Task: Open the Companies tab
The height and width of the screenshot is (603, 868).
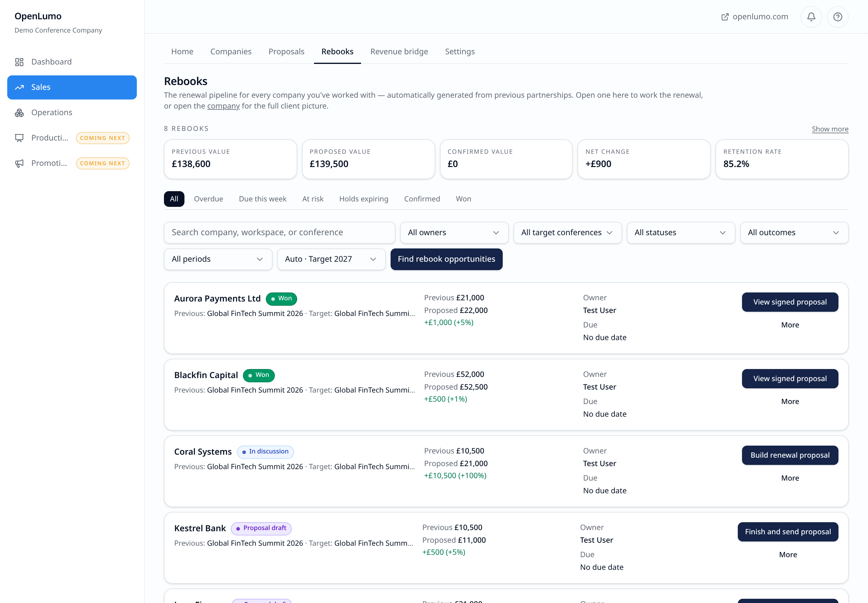Action: tap(231, 52)
